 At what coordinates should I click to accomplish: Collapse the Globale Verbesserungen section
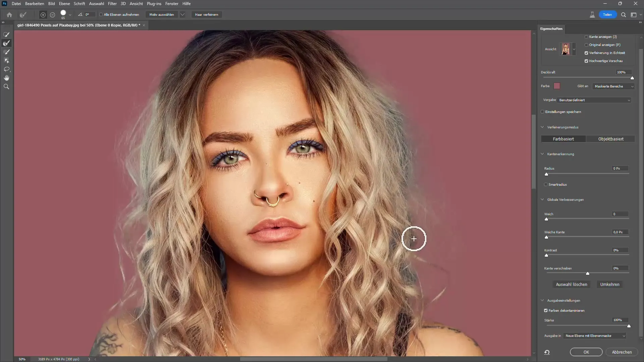coord(542,199)
